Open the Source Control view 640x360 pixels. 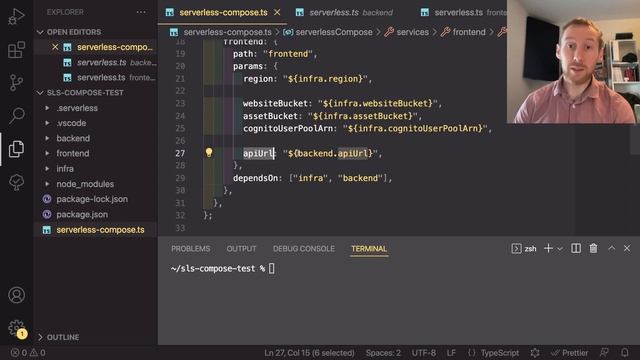tap(16, 82)
